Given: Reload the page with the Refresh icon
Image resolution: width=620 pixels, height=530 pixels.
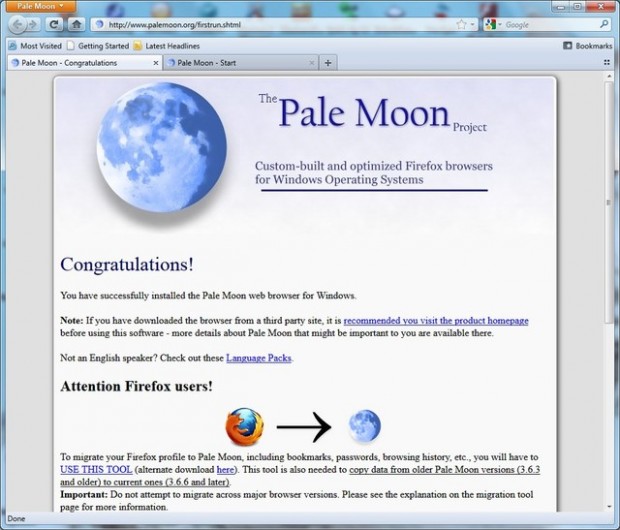Looking at the screenshot, I should (x=54, y=25).
